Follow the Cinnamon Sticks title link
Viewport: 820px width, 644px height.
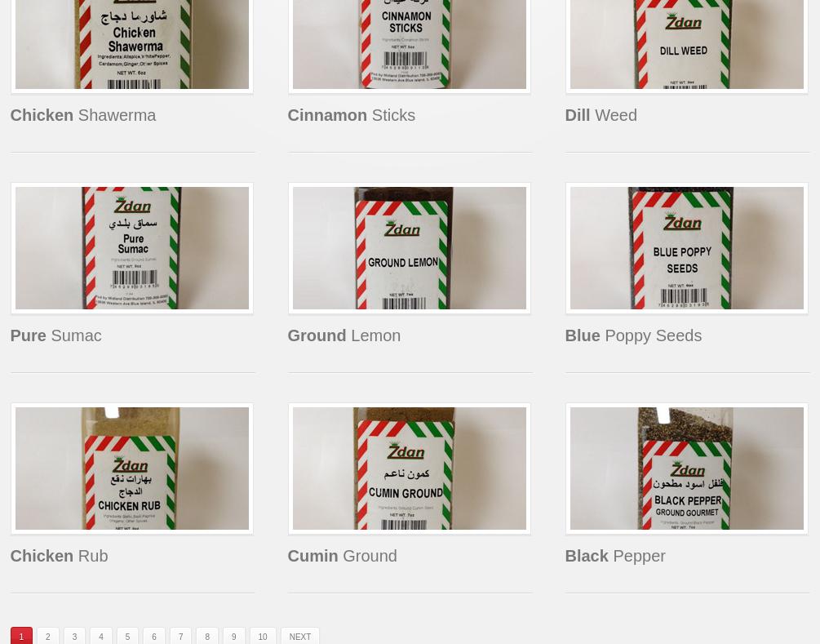click(x=352, y=115)
